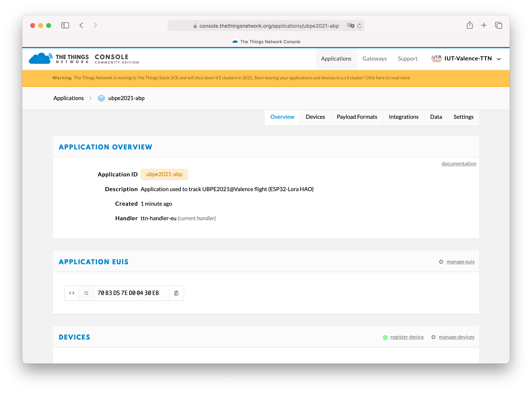The image size is (532, 393).
Task: Click the manage devices link
Action: click(457, 337)
